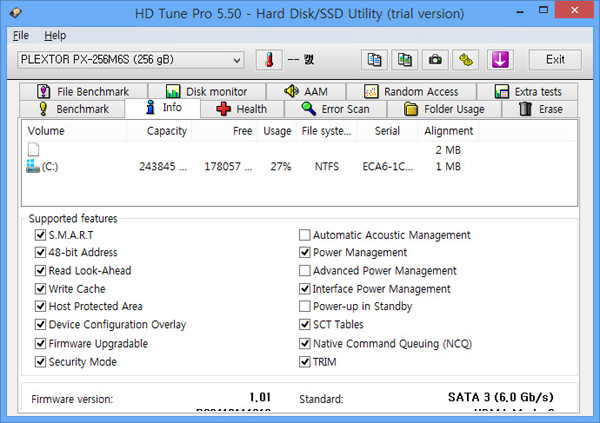The height and width of the screenshot is (423, 600).
Task: Toggle the Device Configuration Overlay checkbox
Action: click(x=40, y=325)
